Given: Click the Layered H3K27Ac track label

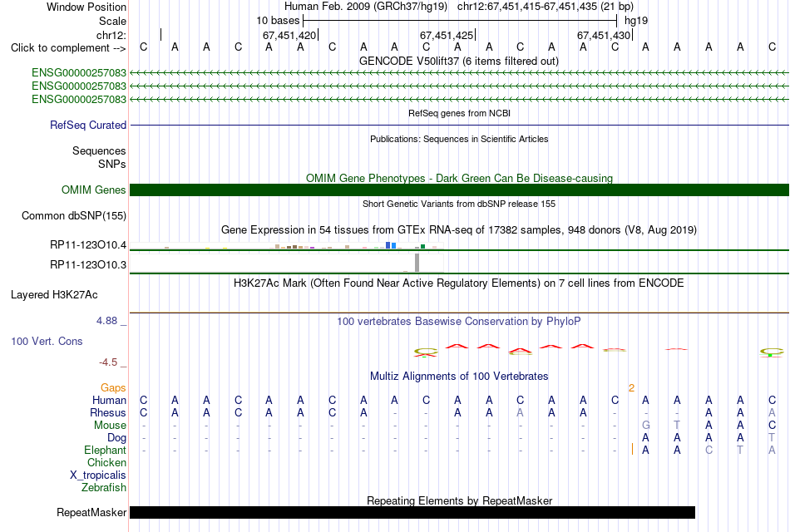Looking at the screenshot, I should click(x=54, y=295).
